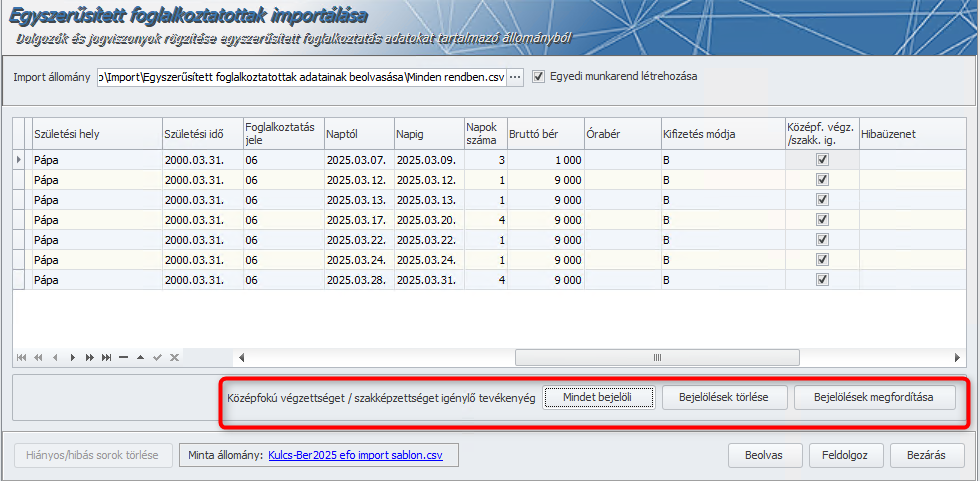Click horizontal scrollbar right arrow
Screen dimensions: 980x481
point(957,357)
